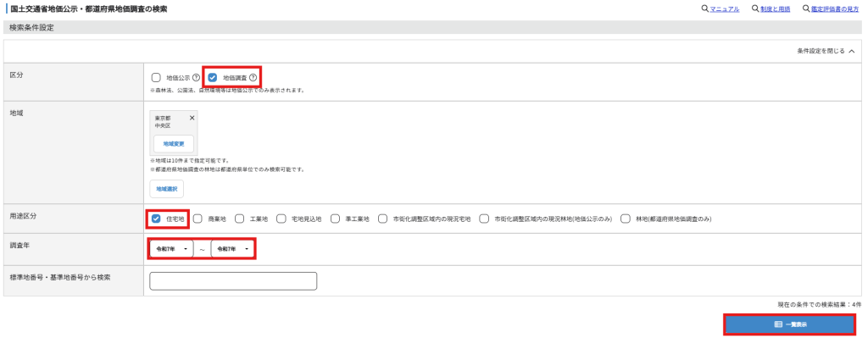Check the 準工業地 checkbox

(x=335, y=219)
